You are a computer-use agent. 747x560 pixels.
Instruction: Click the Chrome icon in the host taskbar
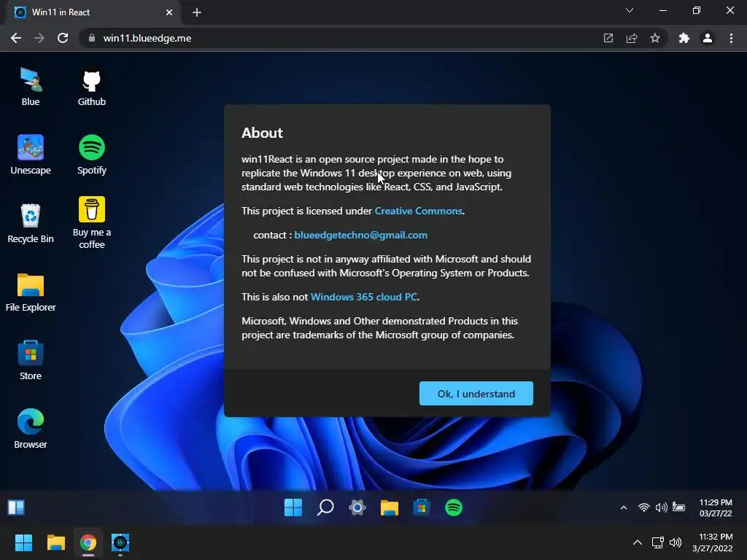[x=88, y=542]
